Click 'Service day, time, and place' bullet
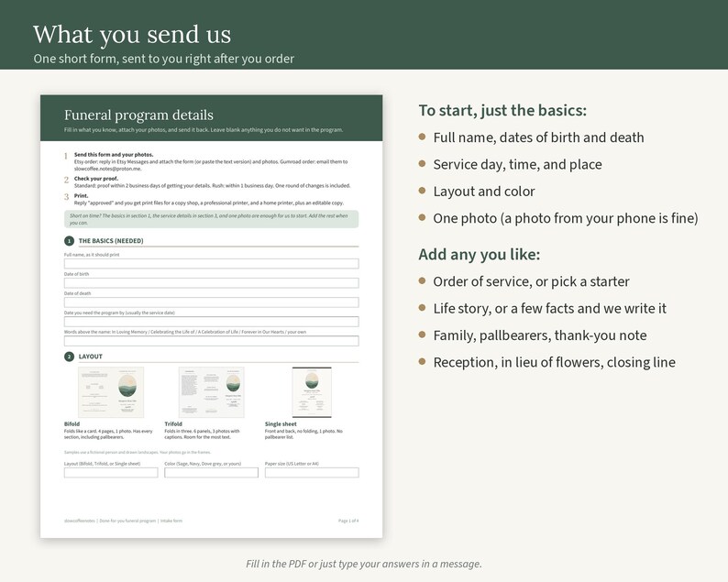This screenshot has height=582, width=728. [x=518, y=164]
